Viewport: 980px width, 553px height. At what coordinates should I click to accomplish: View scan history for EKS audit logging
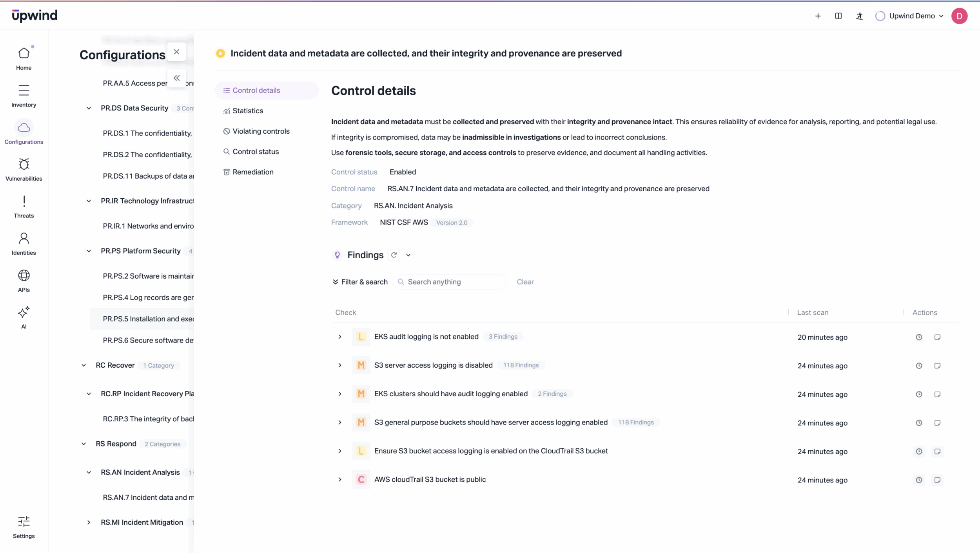point(919,337)
